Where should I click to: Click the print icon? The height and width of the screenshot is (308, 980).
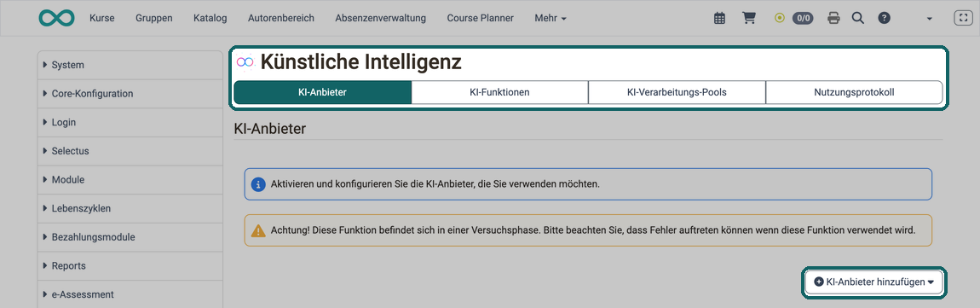tap(833, 18)
